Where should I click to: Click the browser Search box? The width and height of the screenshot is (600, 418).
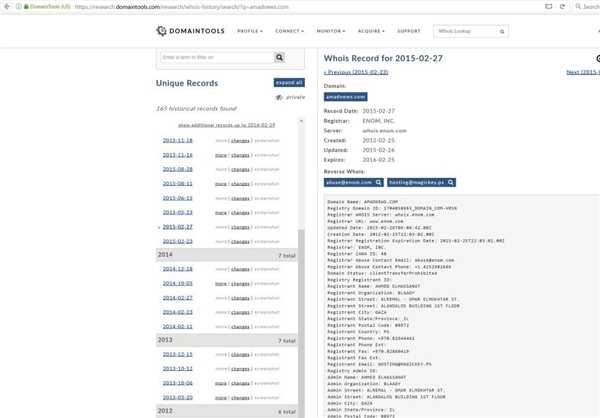(x=588, y=7)
